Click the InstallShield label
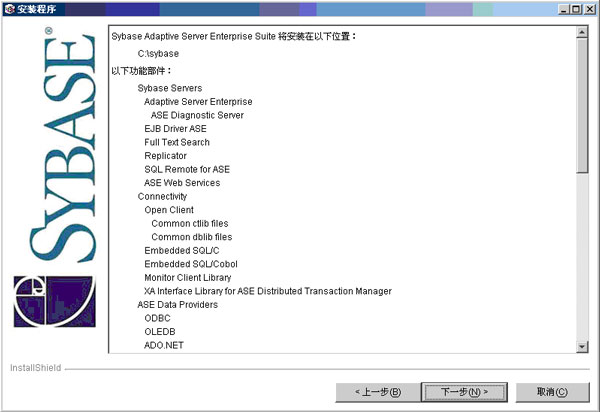This screenshot has width=600, height=412. click(35, 368)
